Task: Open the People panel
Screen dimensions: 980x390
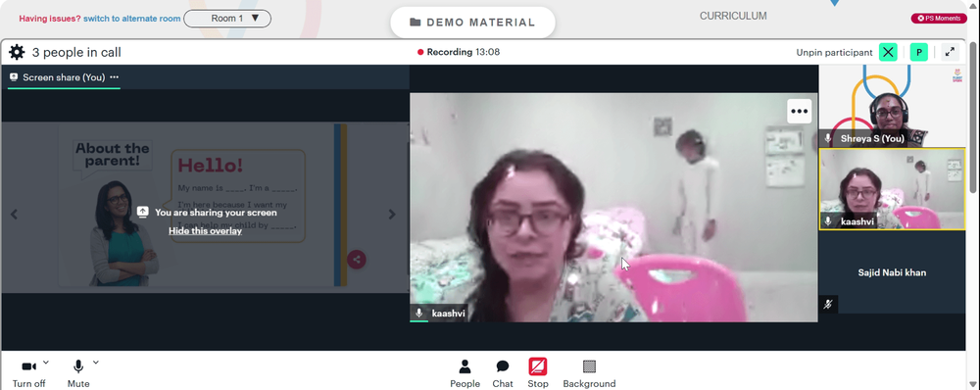Action: click(465, 373)
